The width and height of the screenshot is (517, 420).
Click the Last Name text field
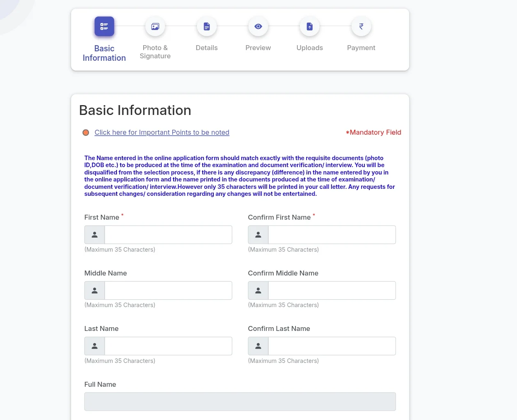tap(168, 346)
